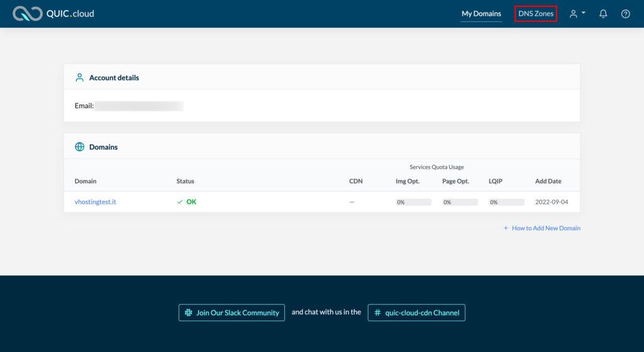Click the Account details person icon
This screenshot has height=352, width=644.
[x=79, y=77]
